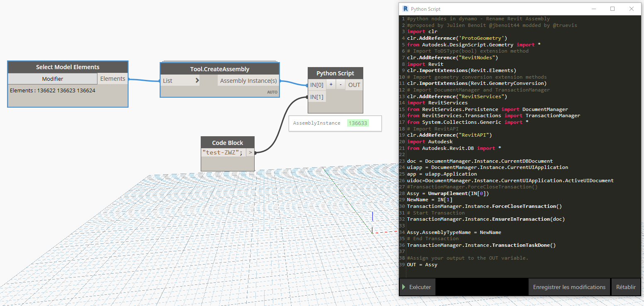644x306 pixels.
Task: Click the "test-ZWZ" code block text field
Action: click(x=223, y=152)
